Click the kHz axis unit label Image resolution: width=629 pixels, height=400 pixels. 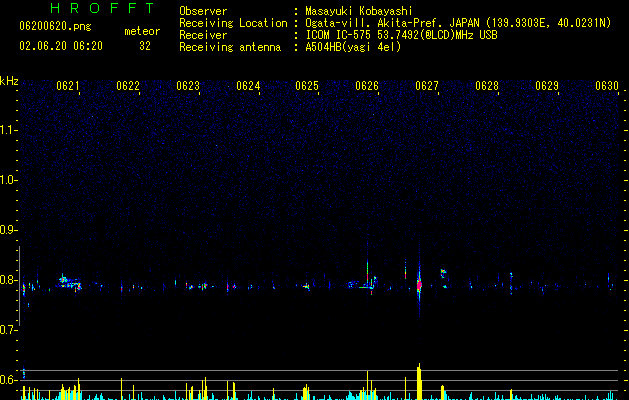pos(9,81)
